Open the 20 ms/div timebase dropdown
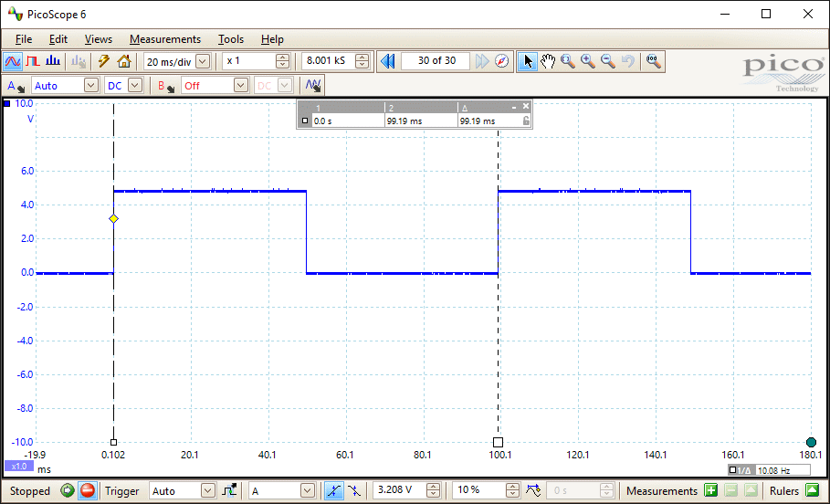Viewport: 830px width, 504px height. click(202, 61)
